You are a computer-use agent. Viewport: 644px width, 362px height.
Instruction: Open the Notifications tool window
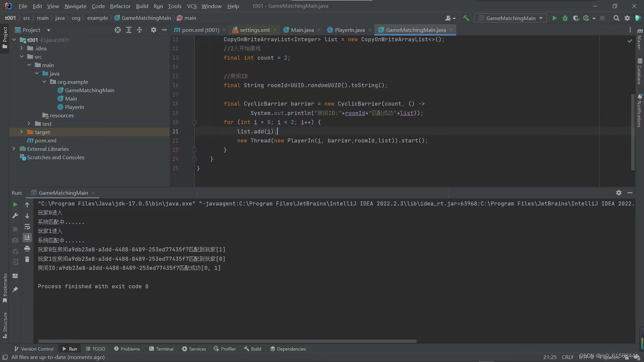click(639, 111)
